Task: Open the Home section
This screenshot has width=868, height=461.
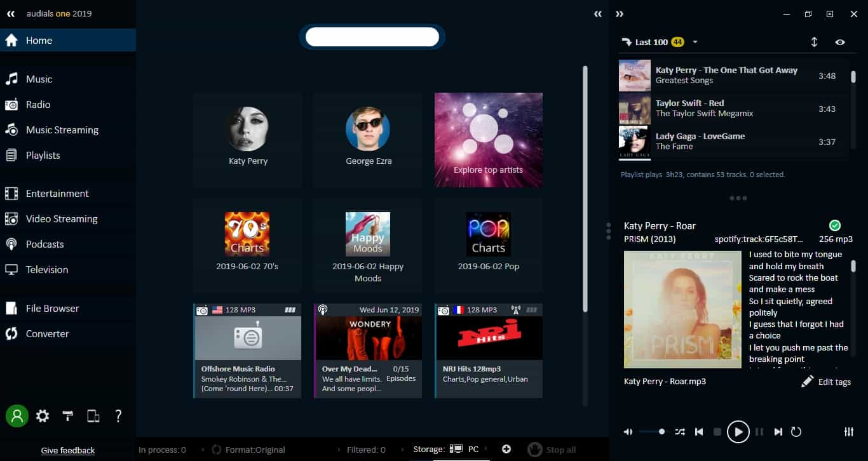Action: tap(68, 40)
